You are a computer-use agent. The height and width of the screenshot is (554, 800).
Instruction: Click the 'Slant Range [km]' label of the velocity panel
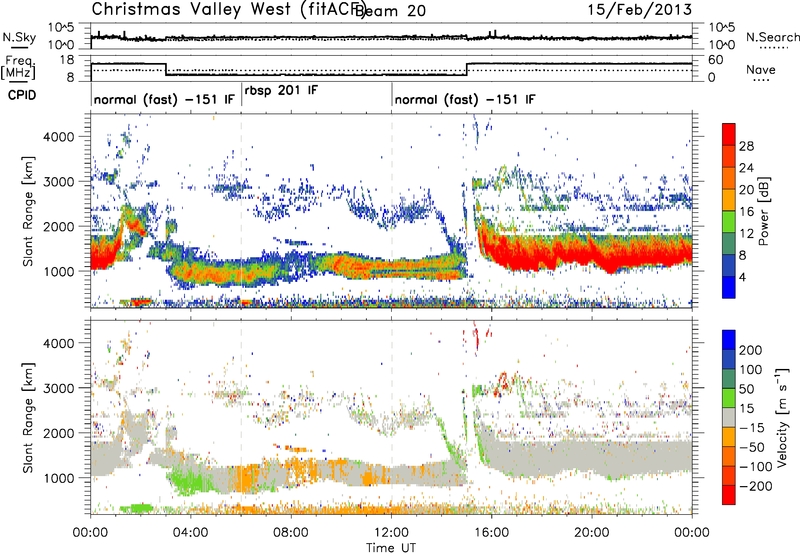[x=28, y=418]
